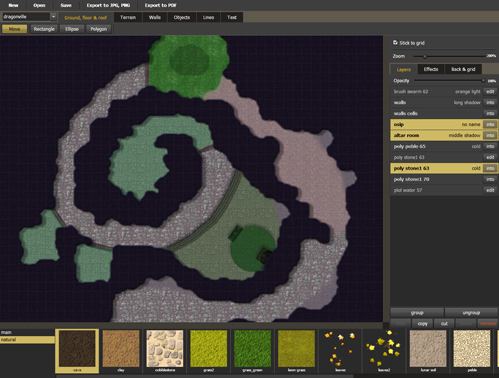This screenshot has height=378, width=499.
Task: Select the natural texture category
Action: (27, 340)
